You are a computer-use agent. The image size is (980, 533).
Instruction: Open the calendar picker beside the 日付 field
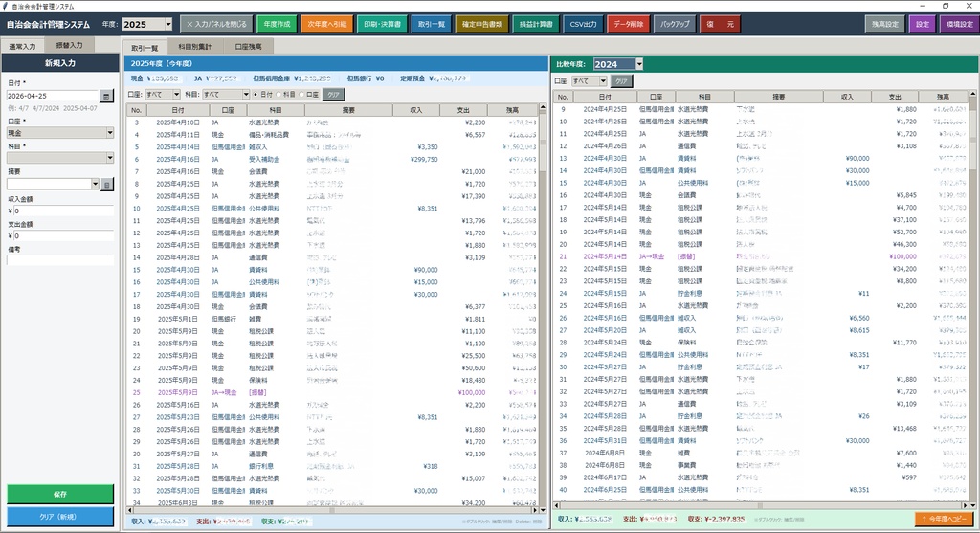pos(106,96)
